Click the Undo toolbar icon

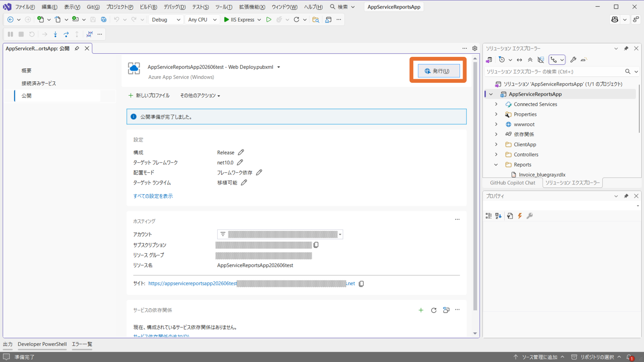point(116,20)
